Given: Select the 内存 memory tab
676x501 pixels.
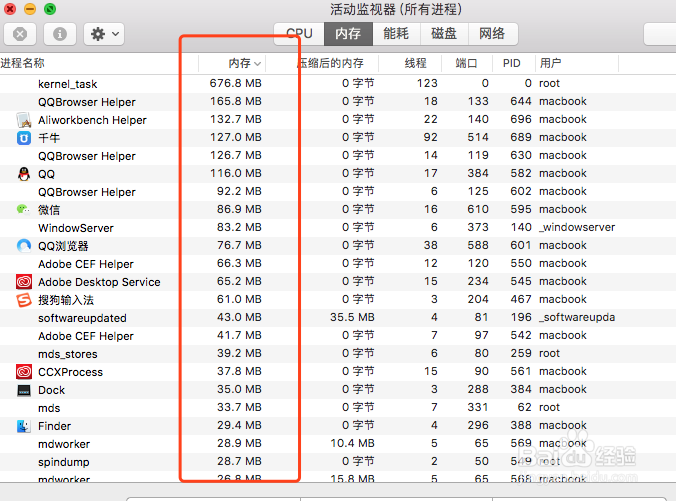Looking at the screenshot, I should coord(348,34).
